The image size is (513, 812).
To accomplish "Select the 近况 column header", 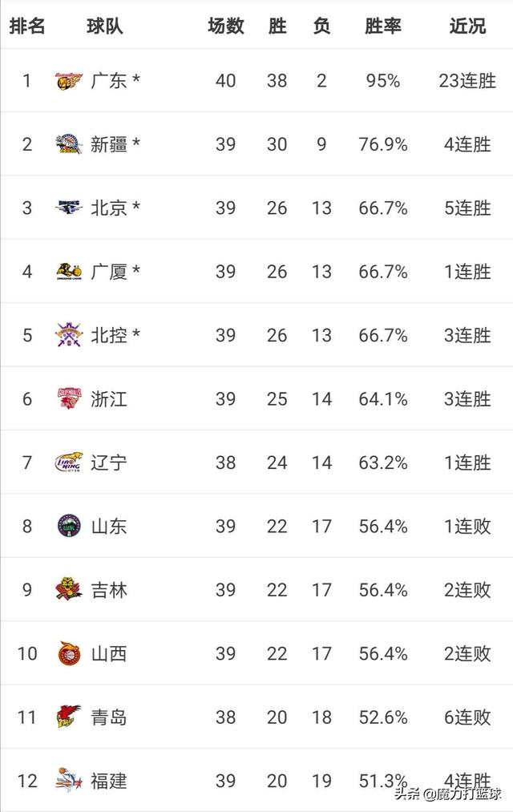I will [x=467, y=26].
